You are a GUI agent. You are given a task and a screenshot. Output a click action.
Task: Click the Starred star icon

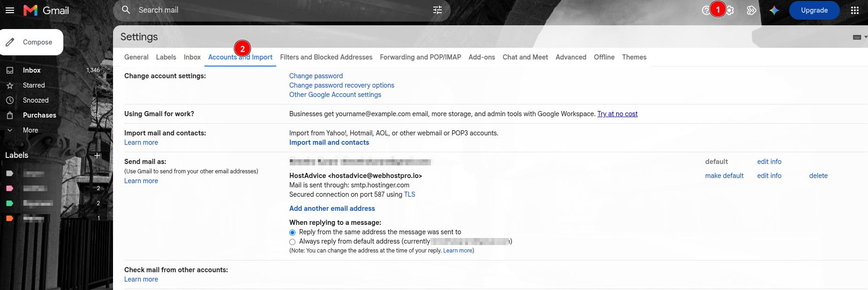[10, 85]
